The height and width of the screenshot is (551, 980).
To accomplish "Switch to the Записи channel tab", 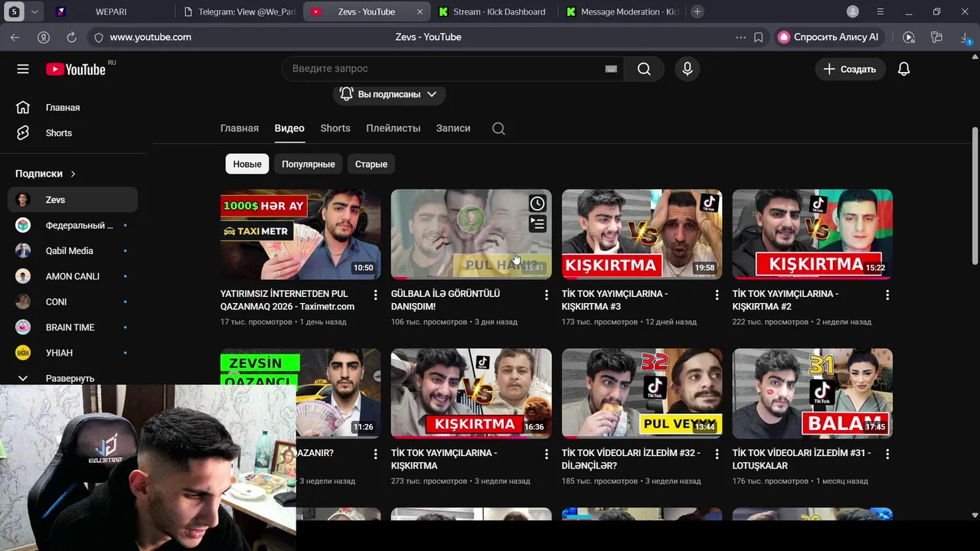I will [x=453, y=128].
